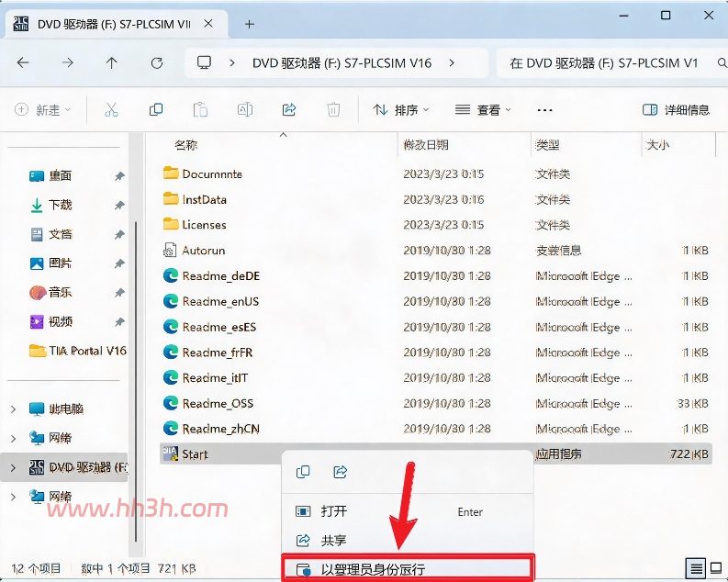The height and width of the screenshot is (582, 728).
Task: Click the search magnifier icon
Action: 722,62
